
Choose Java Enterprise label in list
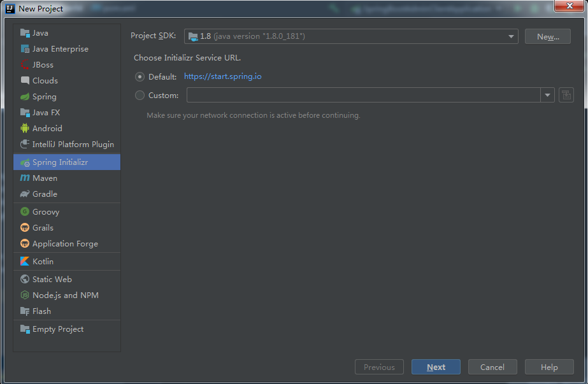coord(61,49)
